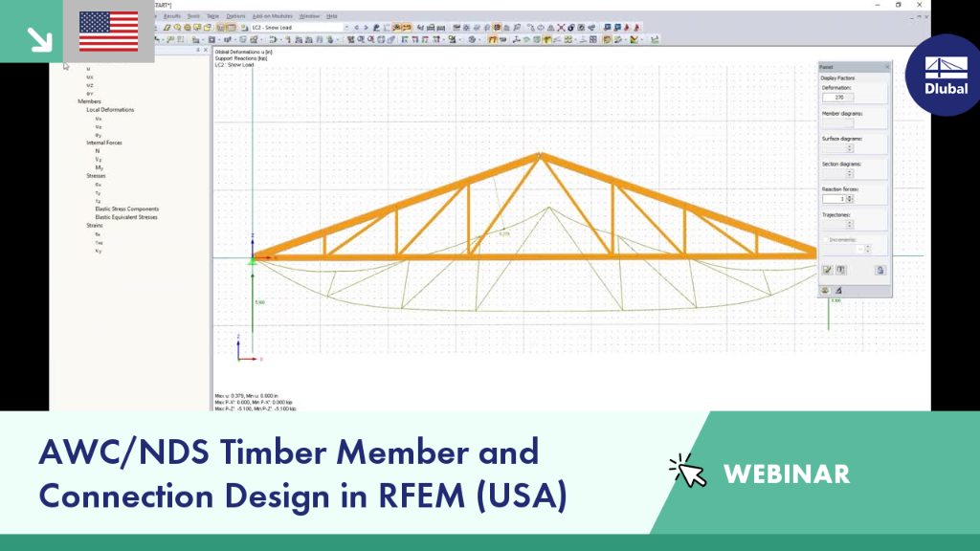Switch to the second Panel bottom tab

pos(838,291)
